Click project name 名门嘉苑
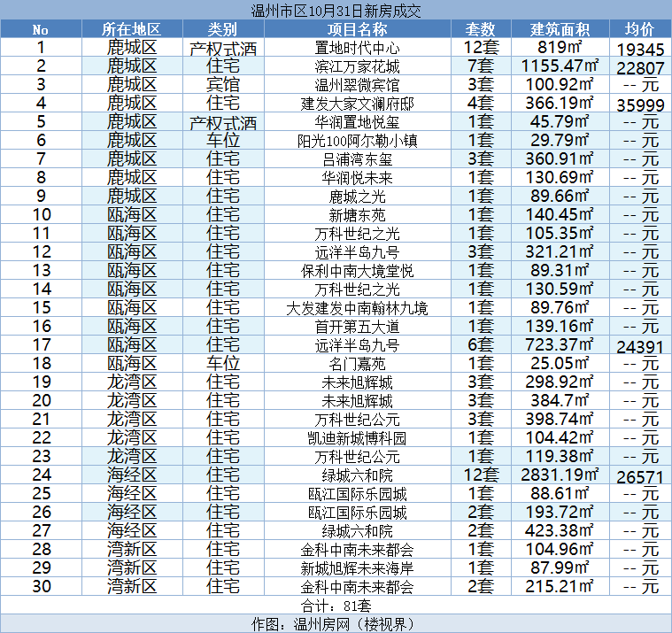This screenshot has height=633, width=672. [x=357, y=364]
